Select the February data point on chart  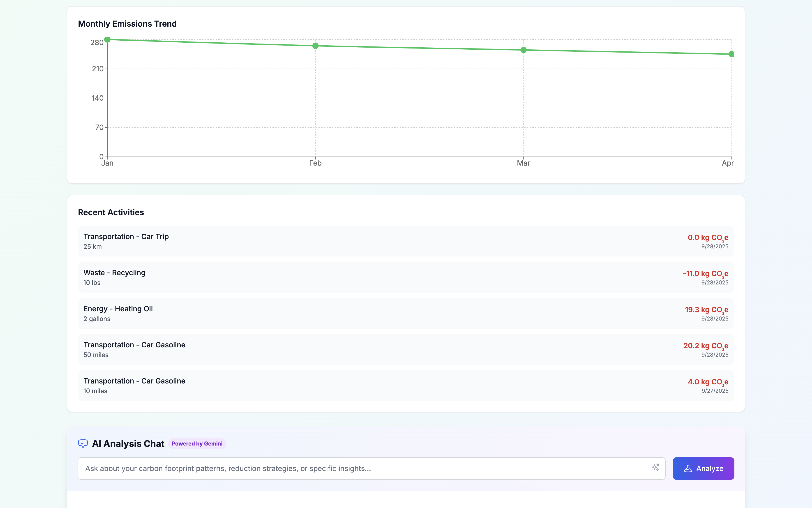click(x=315, y=46)
